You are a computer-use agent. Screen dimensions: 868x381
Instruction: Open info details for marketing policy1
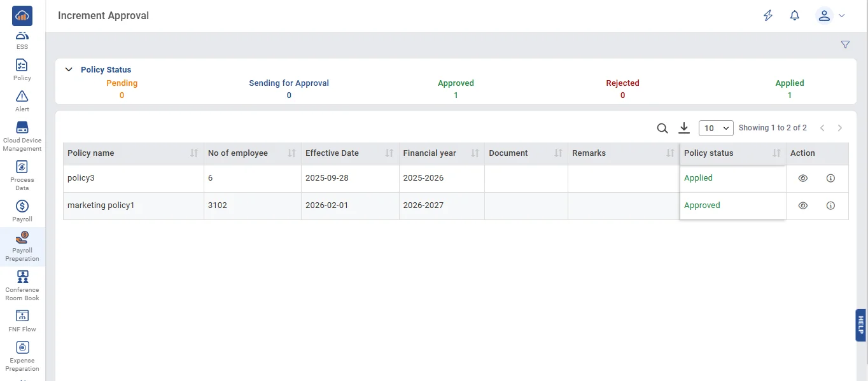pyautogui.click(x=830, y=205)
